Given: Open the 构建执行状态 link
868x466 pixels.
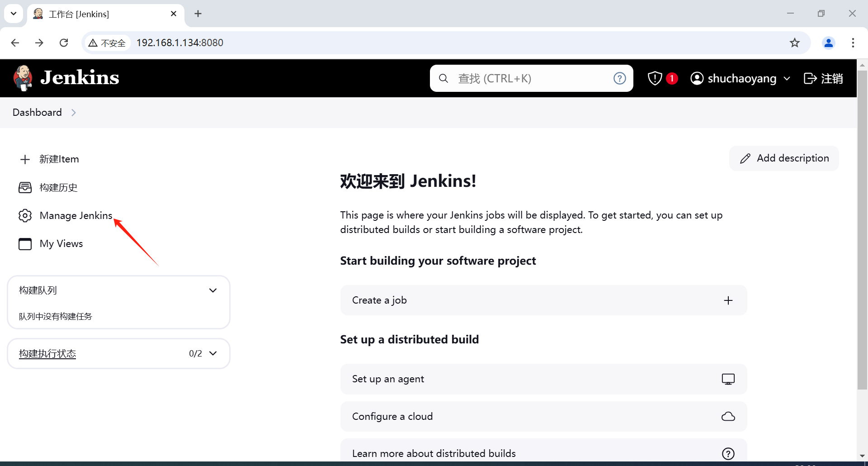Looking at the screenshot, I should click(x=47, y=354).
